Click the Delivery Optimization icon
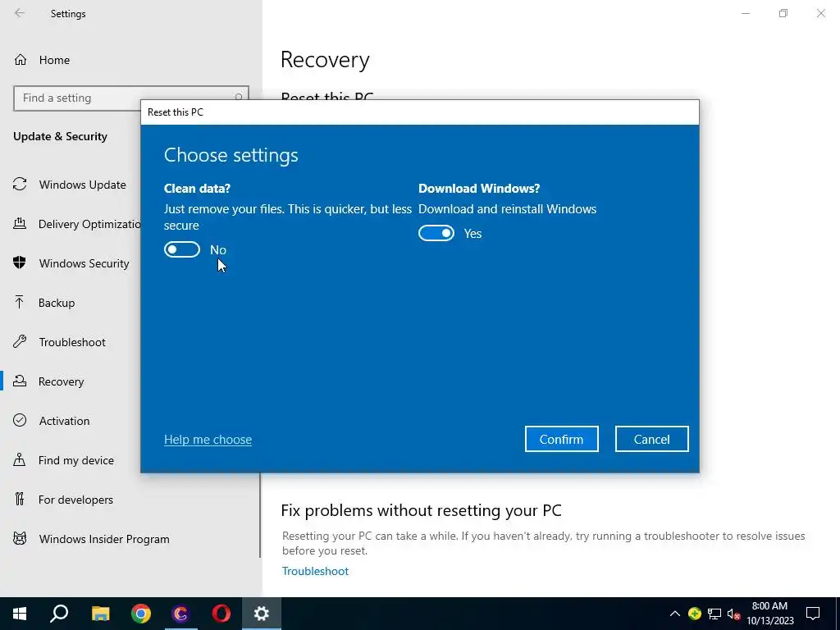The width and height of the screenshot is (840, 630). click(x=20, y=224)
